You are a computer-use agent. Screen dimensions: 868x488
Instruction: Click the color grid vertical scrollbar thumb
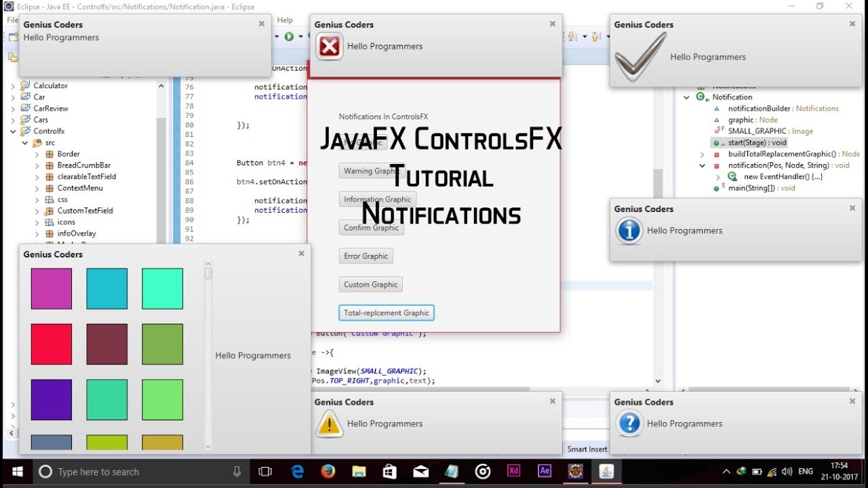(208, 273)
